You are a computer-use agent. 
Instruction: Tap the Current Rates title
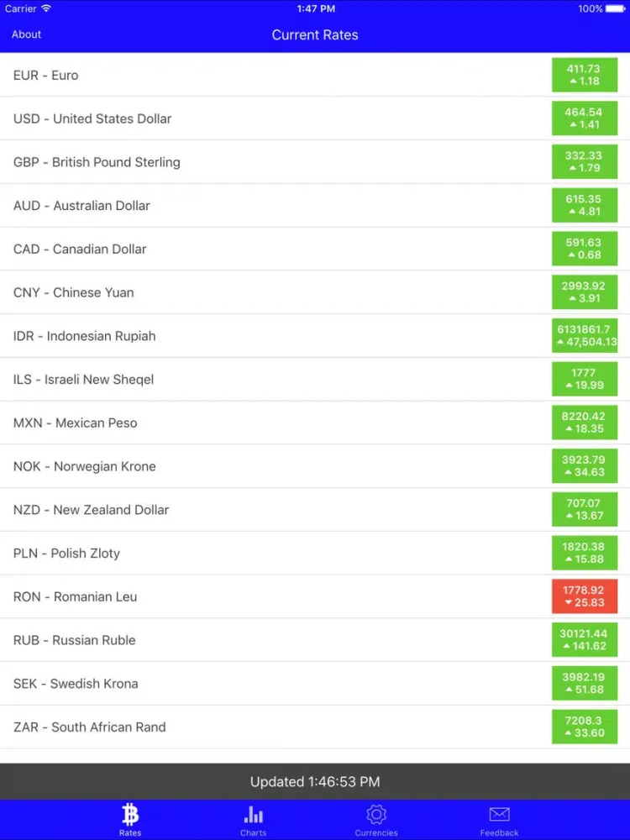point(315,35)
